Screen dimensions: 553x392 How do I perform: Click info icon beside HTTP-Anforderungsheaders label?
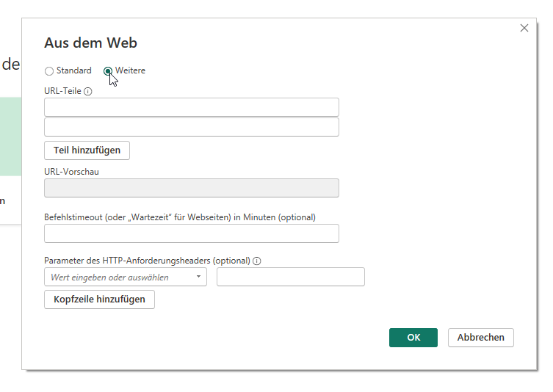point(258,261)
